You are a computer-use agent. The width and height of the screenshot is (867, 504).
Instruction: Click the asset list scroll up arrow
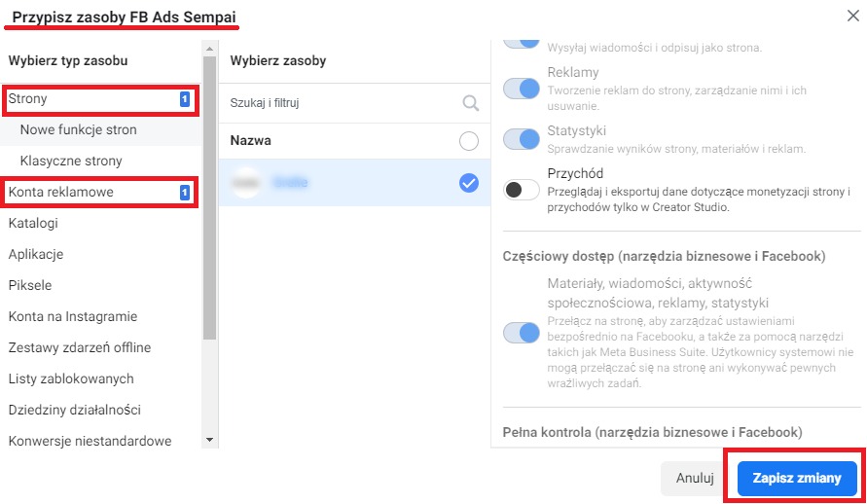(209, 49)
